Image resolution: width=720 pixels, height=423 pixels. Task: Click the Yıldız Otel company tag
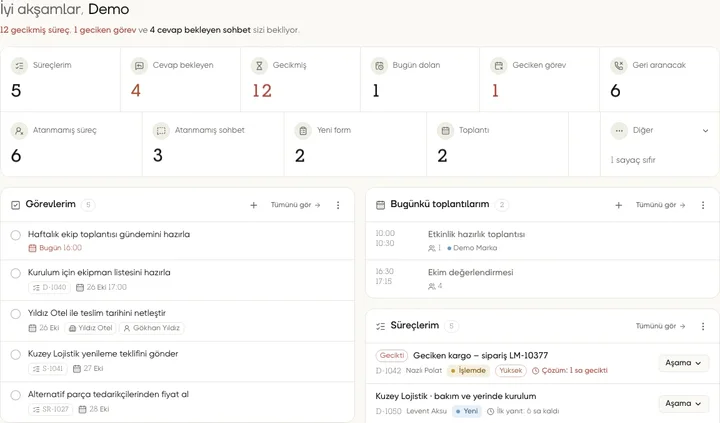90,328
